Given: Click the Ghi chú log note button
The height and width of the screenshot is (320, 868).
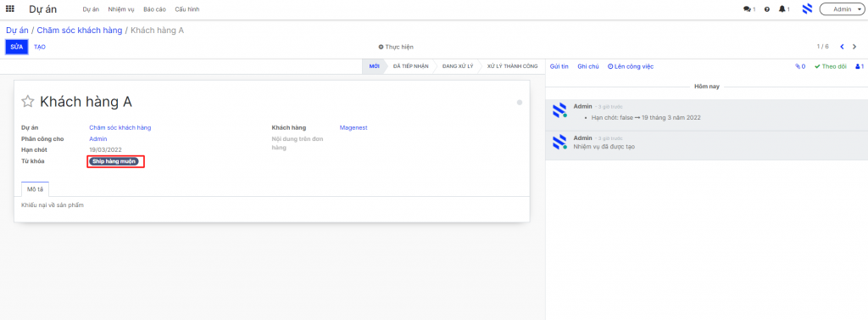Looking at the screenshot, I should [588, 66].
